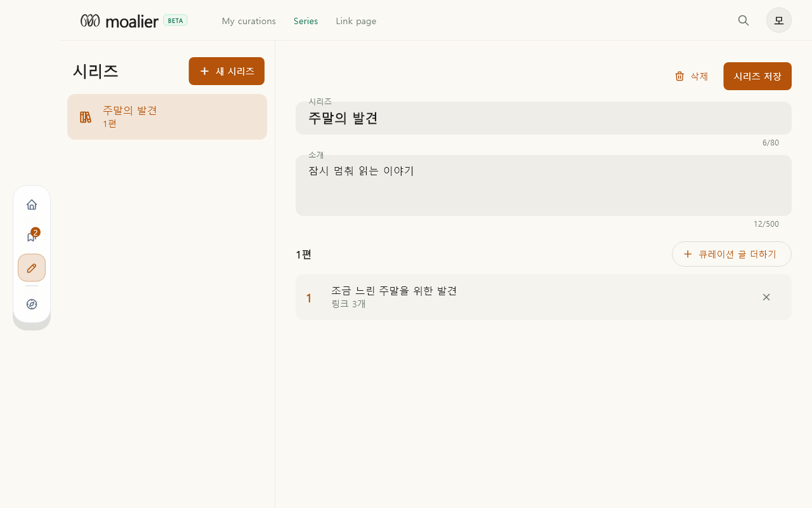Viewport: 812px width, 508px height.
Task: Remove 조금 느린 주말을 위한 발견 with the X
Action: [766, 297]
